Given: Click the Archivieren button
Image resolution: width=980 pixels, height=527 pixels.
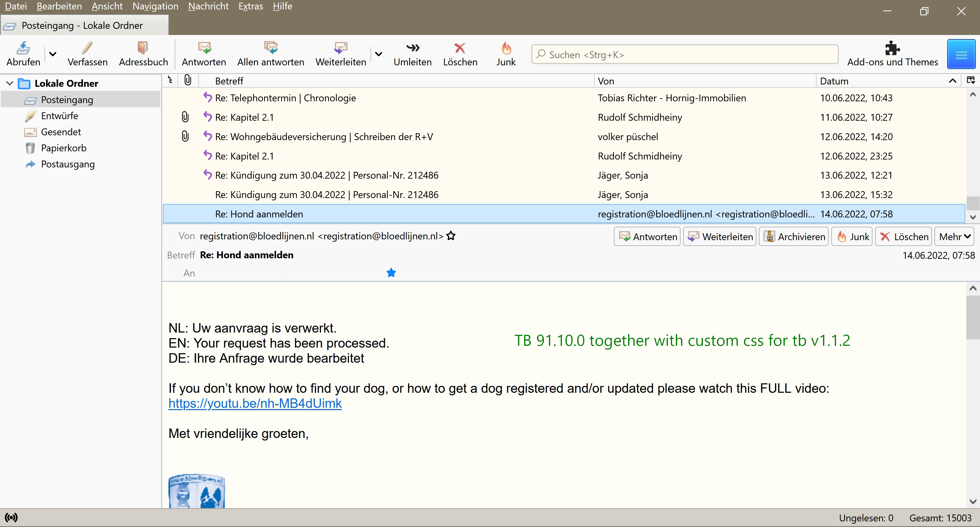Looking at the screenshot, I should coord(794,237).
